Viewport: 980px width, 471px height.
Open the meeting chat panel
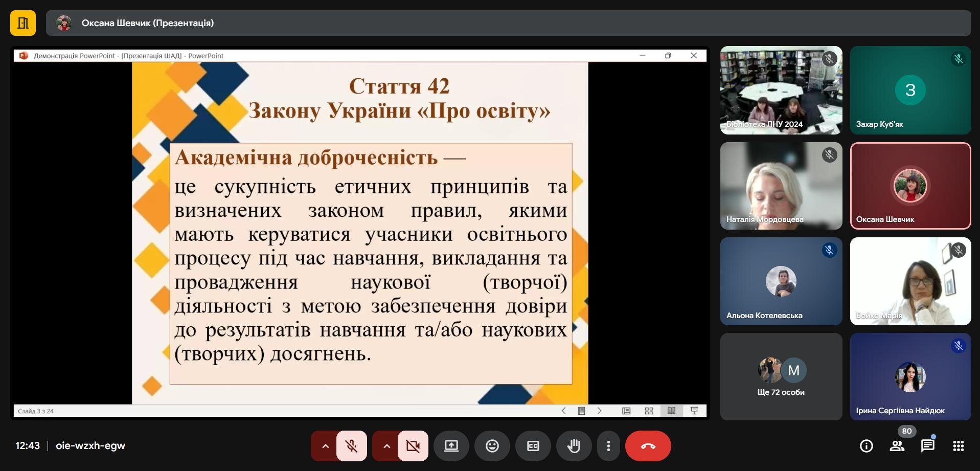coord(928,446)
